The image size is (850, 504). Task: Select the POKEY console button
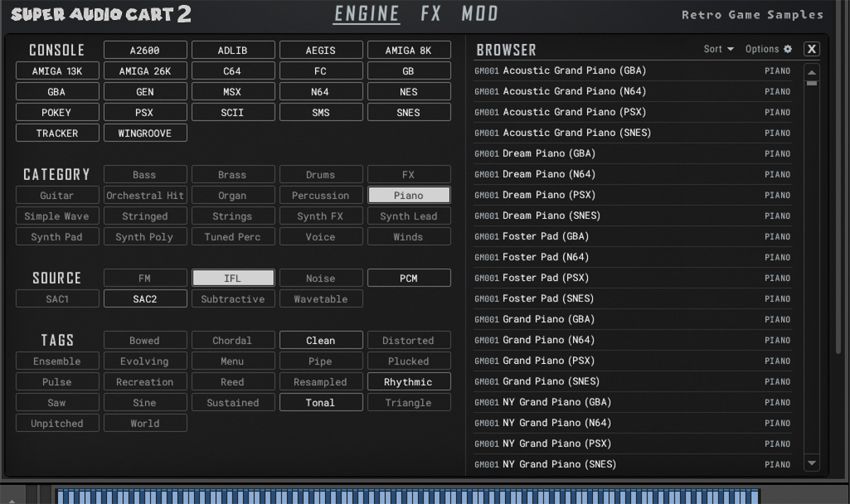(x=57, y=112)
